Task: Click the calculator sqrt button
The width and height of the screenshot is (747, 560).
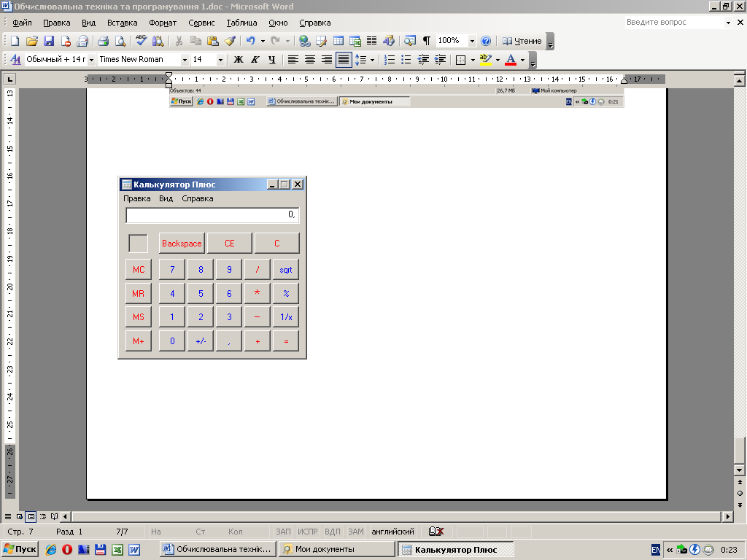Action: [x=285, y=270]
